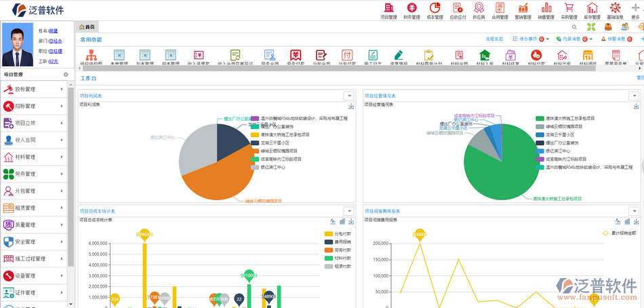Click the search magnifier icon
The image size is (644, 308).
573,27
